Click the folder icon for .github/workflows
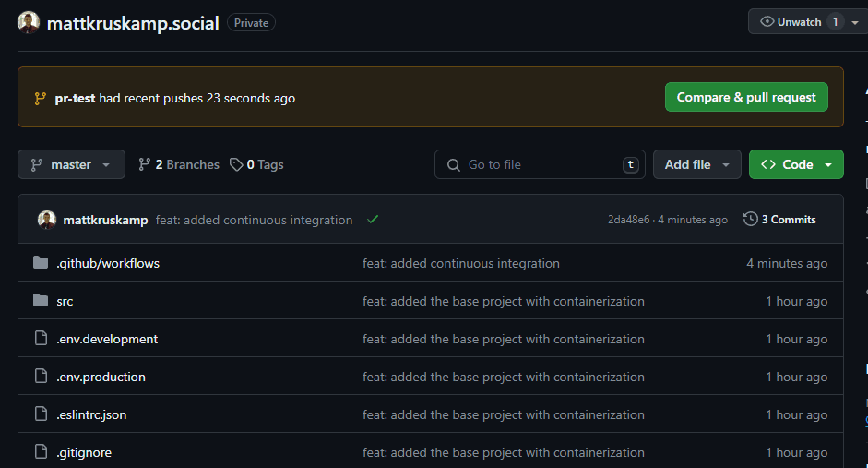Screen dimensions: 868x468 (x=41, y=262)
